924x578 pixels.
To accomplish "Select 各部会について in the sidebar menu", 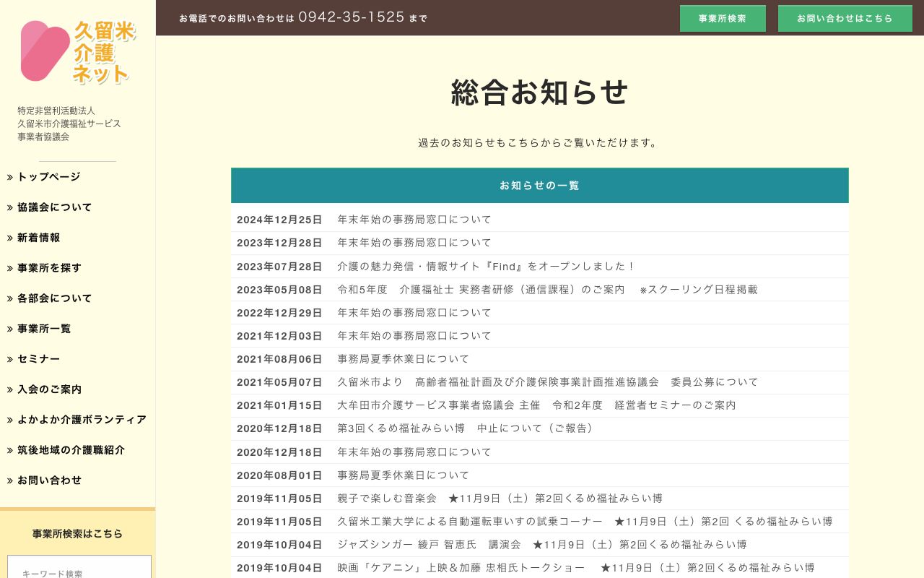I will pyautogui.click(x=54, y=298).
